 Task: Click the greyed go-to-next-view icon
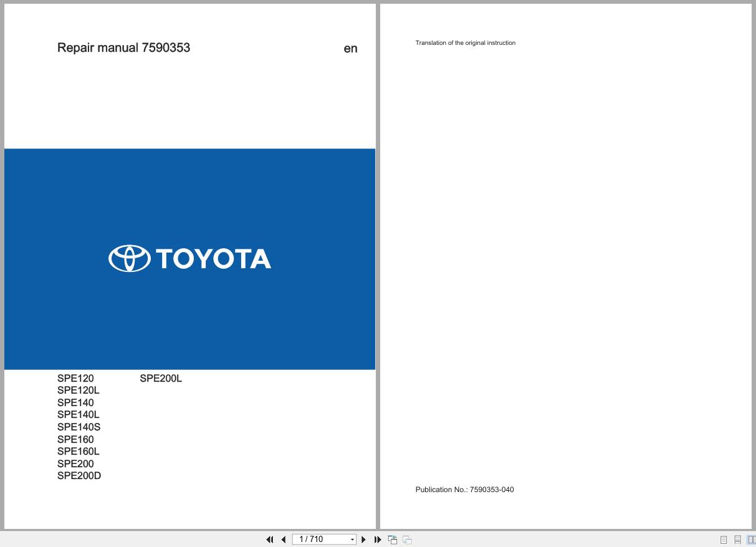point(407,540)
